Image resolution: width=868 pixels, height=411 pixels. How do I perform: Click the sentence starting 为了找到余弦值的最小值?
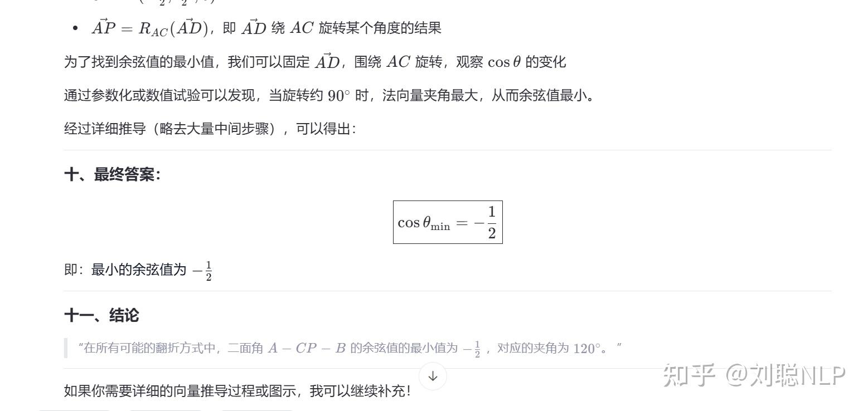(315, 62)
